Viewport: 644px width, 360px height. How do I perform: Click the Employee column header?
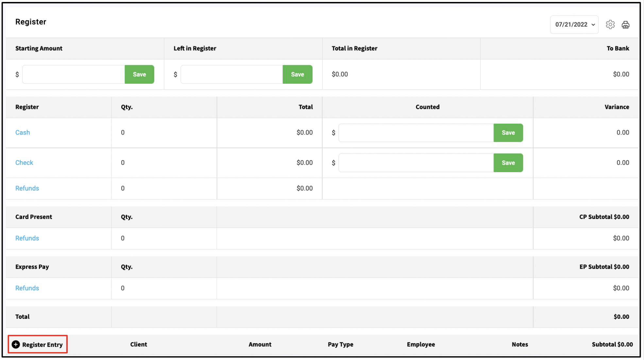[421, 344]
